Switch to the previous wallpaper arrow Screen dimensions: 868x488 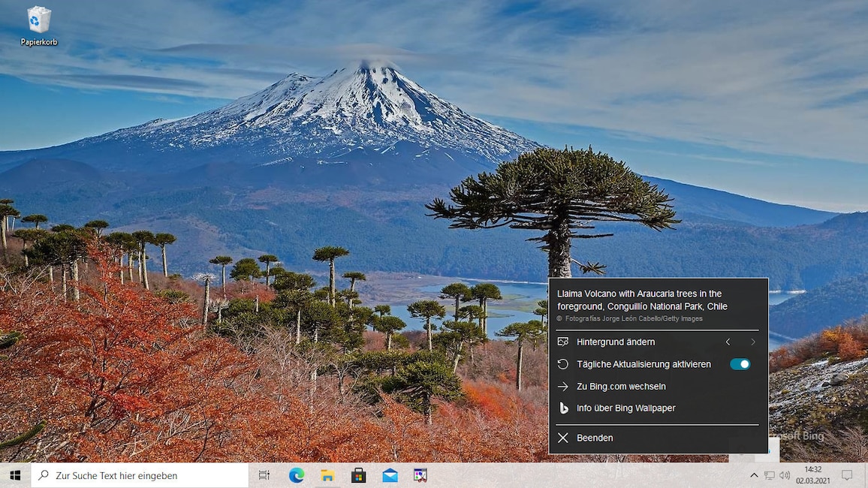(728, 342)
